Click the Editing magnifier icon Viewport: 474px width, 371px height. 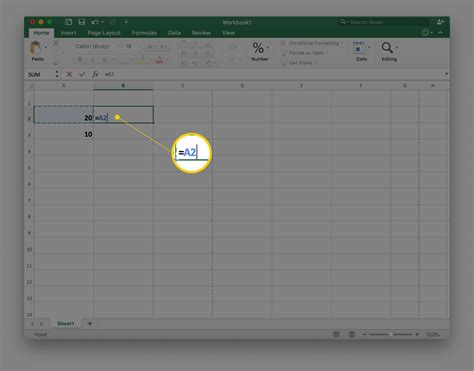click(x=387, y=48)
